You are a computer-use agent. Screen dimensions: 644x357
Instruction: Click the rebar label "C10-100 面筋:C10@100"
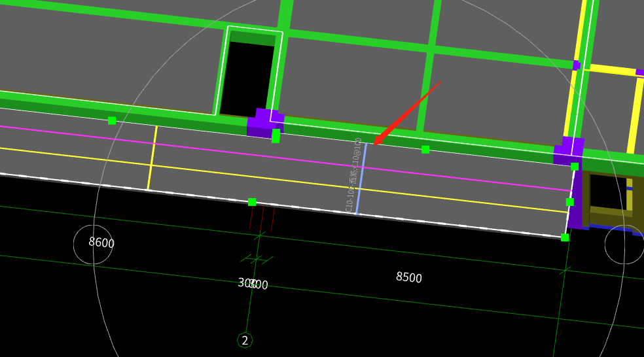click(353, 175)
